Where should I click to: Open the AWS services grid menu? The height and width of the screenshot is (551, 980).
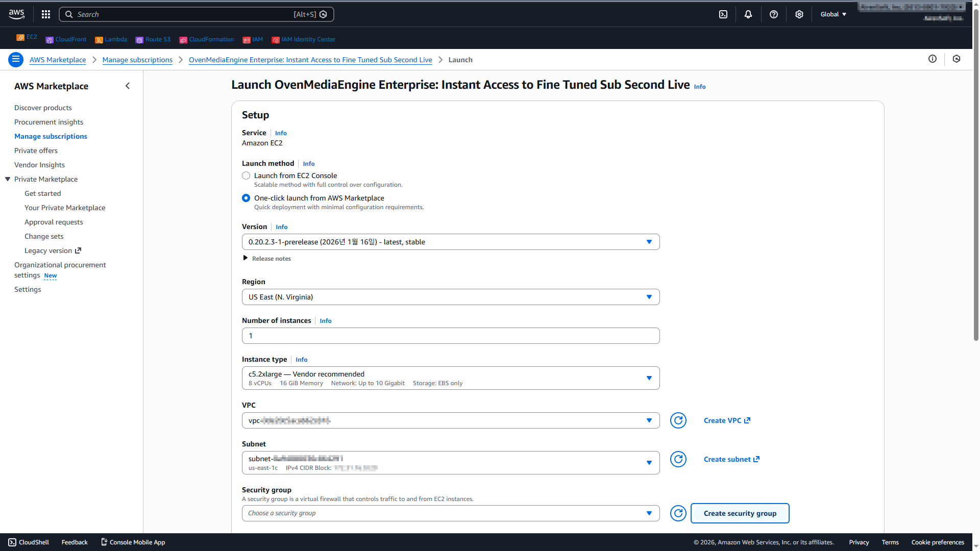coord(46,14)
